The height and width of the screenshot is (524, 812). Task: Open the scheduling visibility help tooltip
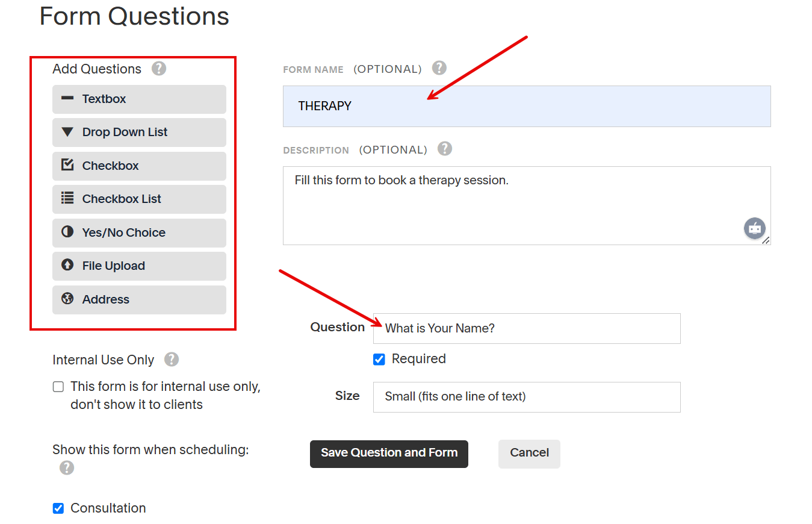66,467
